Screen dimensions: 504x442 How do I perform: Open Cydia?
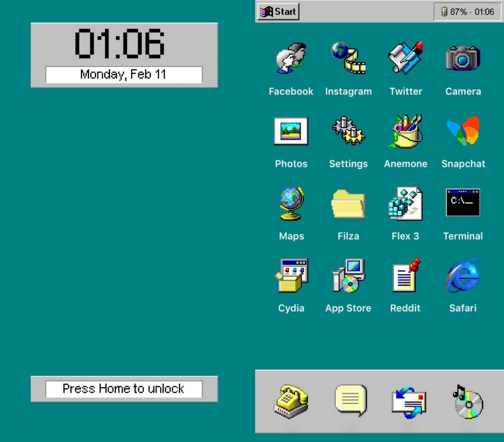pos(291,276)
